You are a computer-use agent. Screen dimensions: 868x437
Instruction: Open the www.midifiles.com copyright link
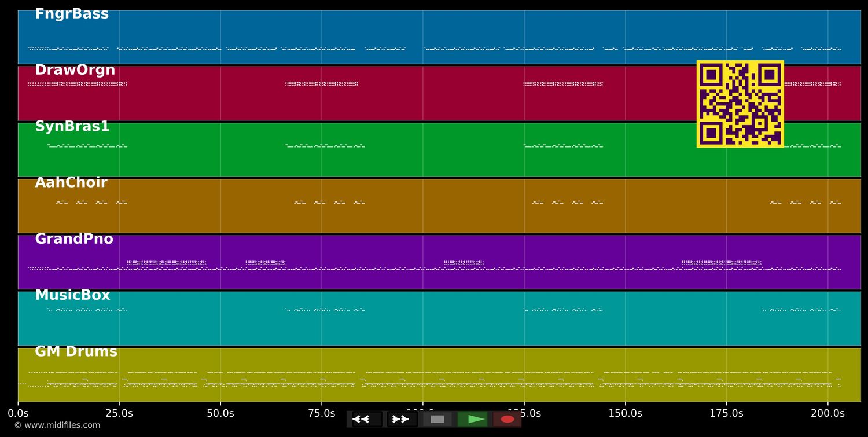[57, 425]
